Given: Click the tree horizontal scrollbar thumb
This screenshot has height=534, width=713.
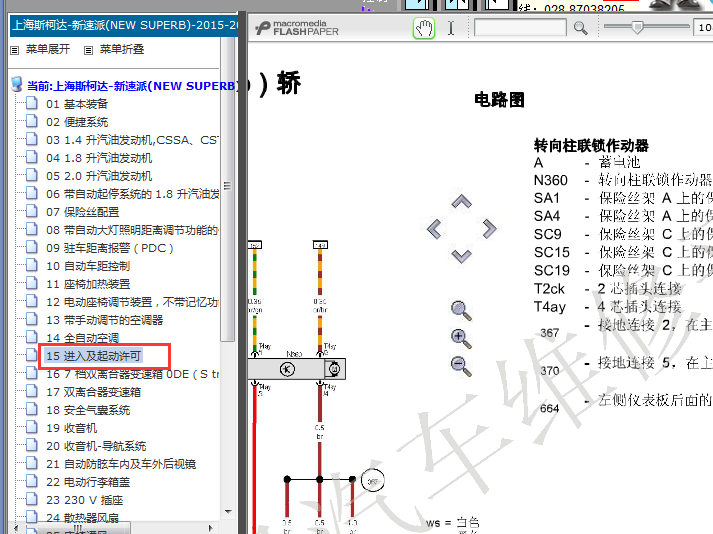Looking at the screenshot, I should click(78, 528).
